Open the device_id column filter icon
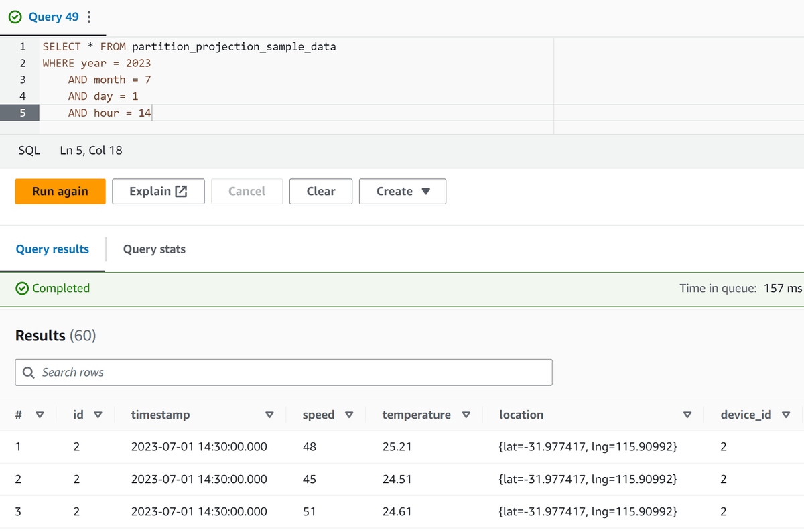 pos(785,415)
